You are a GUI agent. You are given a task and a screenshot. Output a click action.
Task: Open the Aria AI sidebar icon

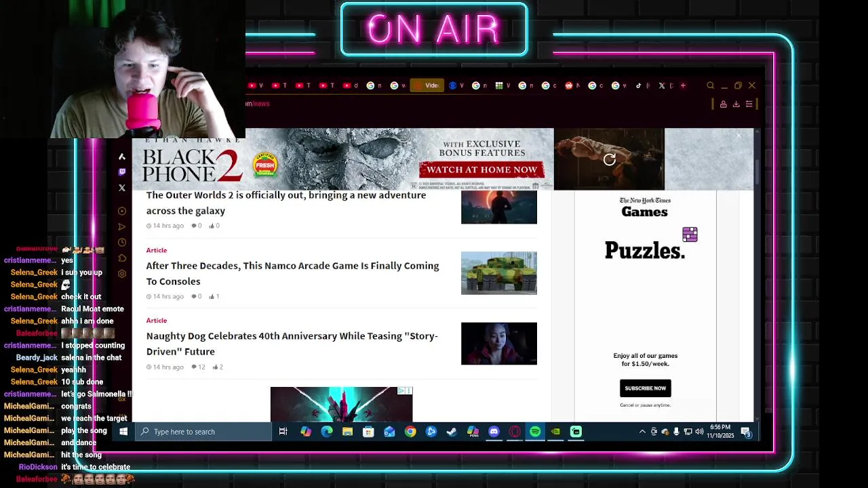click(122, 157)
